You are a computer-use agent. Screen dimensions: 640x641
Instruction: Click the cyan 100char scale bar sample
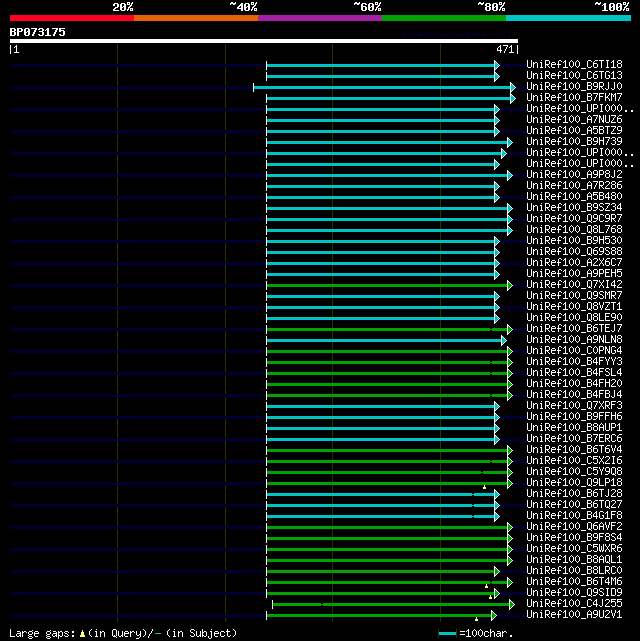pos(448,634)
